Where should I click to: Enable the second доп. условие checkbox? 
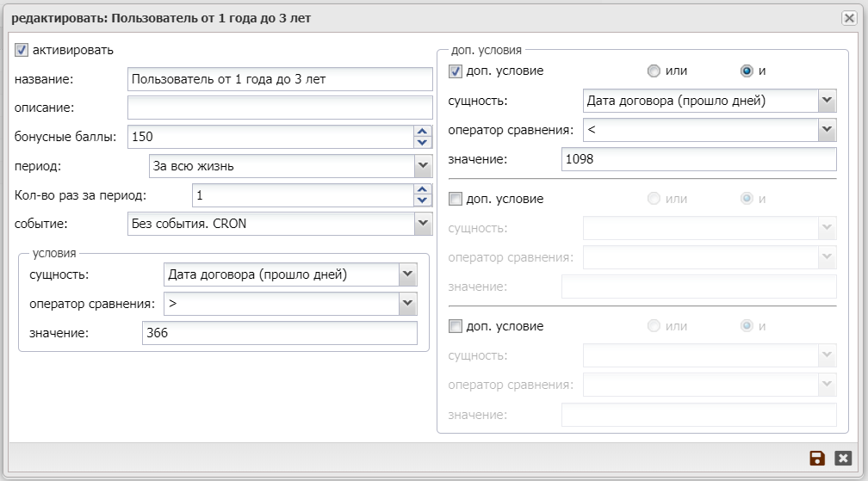(x=456, y=199)
